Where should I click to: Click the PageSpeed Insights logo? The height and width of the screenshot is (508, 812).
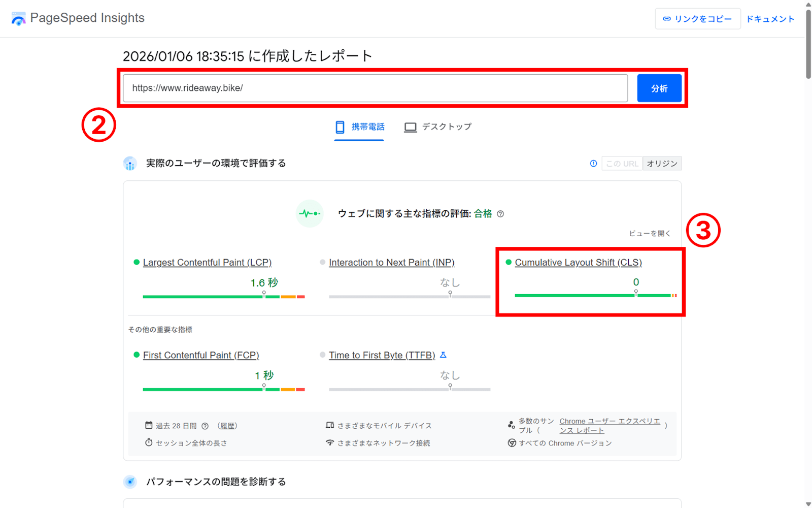[x=19, y=18]
